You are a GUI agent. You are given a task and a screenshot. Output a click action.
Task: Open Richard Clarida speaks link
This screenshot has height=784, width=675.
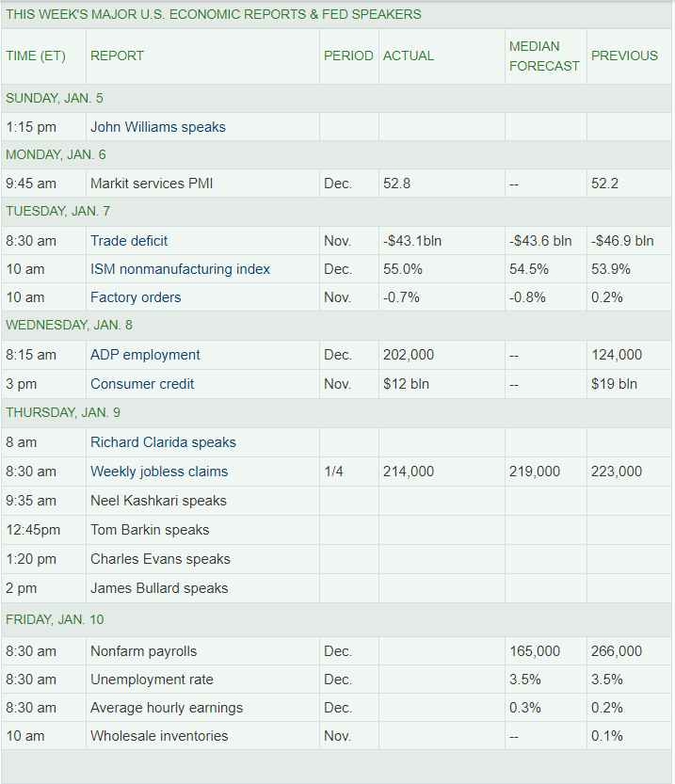163,442
